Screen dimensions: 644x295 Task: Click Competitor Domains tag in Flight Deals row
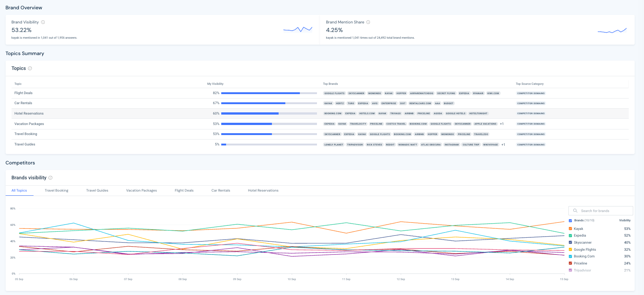pos(530,93)
